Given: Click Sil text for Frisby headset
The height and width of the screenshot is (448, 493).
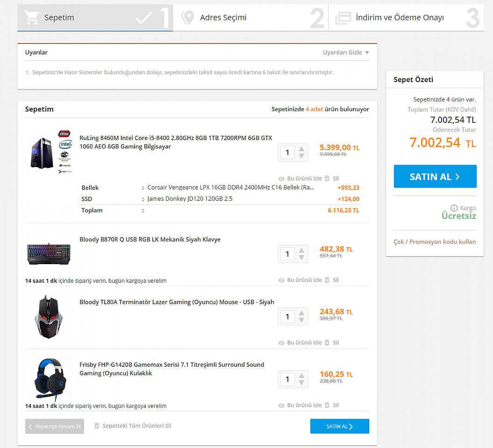Looking at the screenshot, I should (336, 405).
